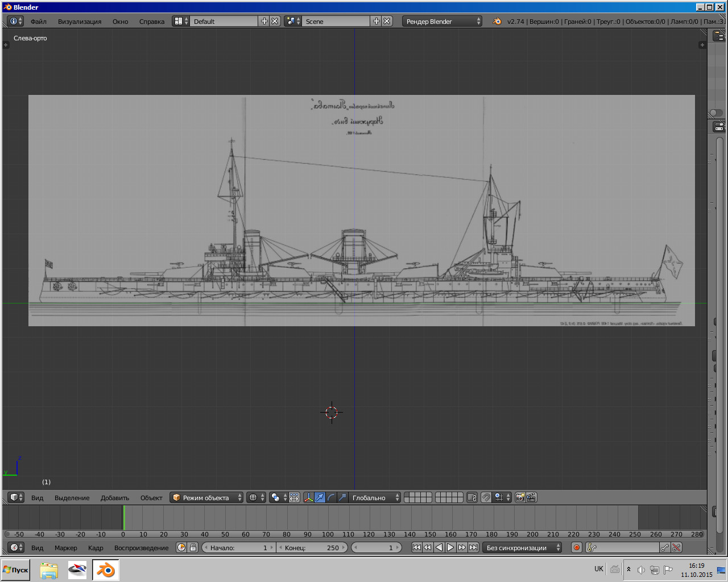Click the render image camera icon
Screen dimensions: 728x582
point(520,497)
